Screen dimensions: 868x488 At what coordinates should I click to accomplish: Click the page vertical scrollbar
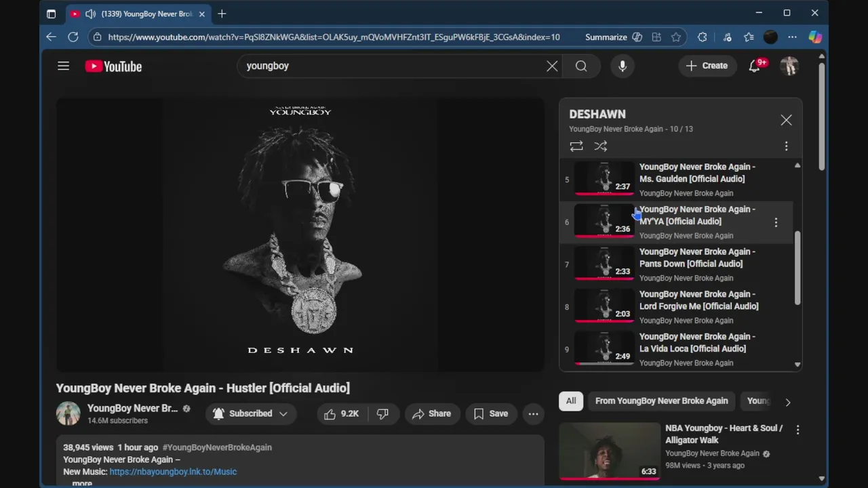tap(821, 115)
